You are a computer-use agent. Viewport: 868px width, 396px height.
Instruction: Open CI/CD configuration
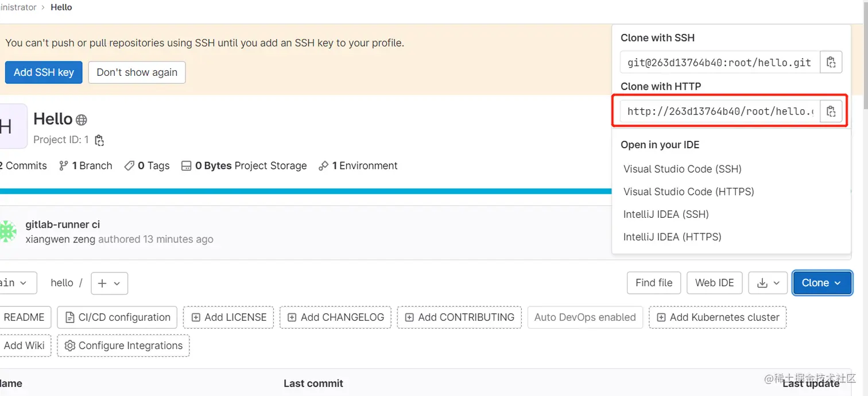[x=117, y=317]
